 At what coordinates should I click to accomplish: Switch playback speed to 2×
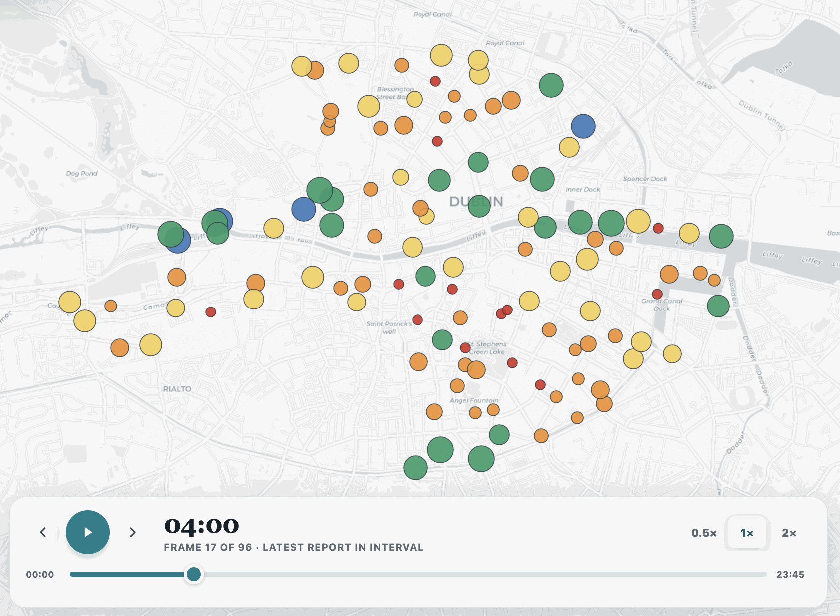point(789,533)
